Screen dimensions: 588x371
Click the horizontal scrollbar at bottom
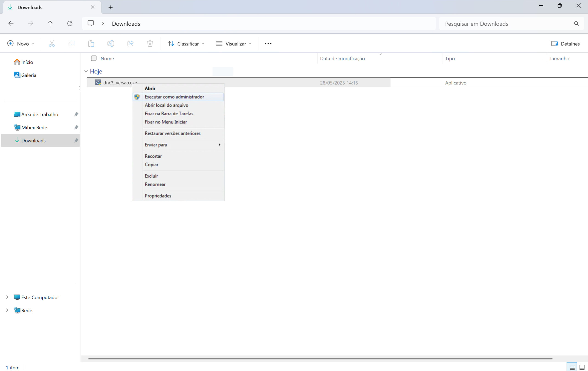(320, 359)
